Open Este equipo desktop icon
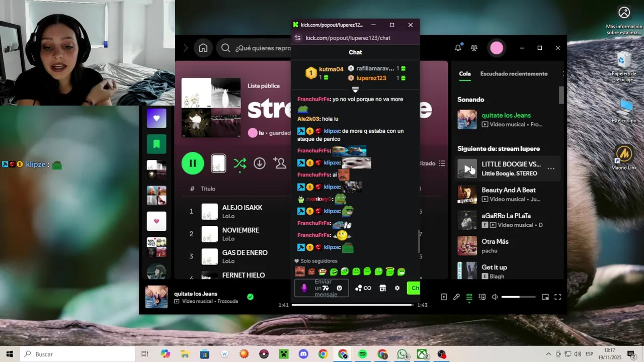This screenshot has height=362, width=644. click(624, 111)
